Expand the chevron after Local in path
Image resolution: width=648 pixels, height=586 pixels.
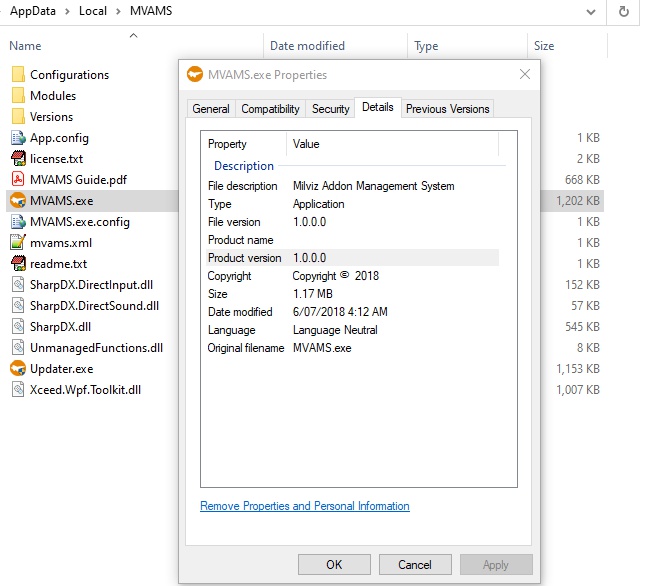(119, 11)
